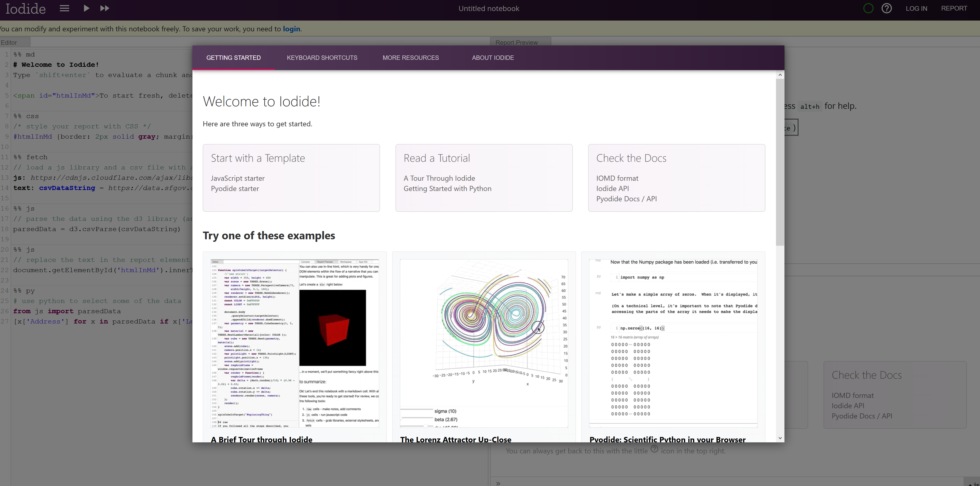
Task: Click the REPORT view button
Action: pos(954,8)
